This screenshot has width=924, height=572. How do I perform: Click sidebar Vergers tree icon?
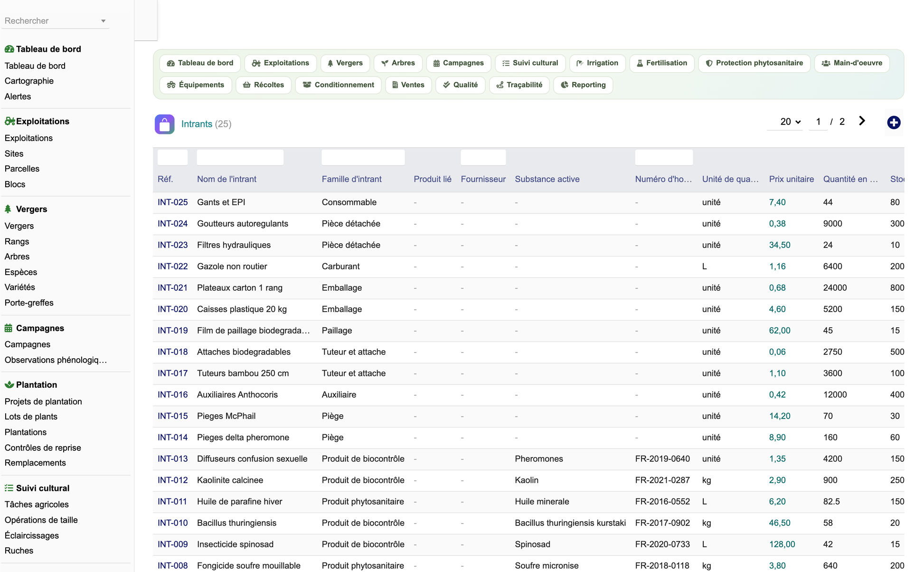point(8,209)
